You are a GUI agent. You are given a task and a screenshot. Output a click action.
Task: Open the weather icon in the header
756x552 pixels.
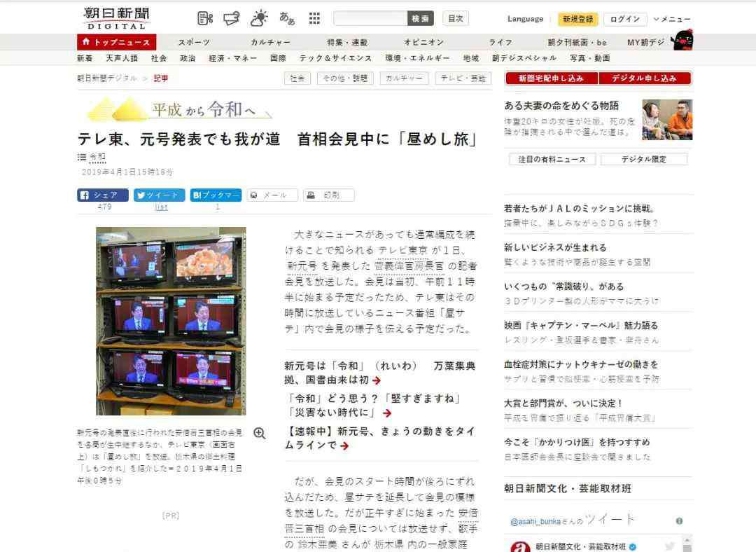tap(259, 19)
